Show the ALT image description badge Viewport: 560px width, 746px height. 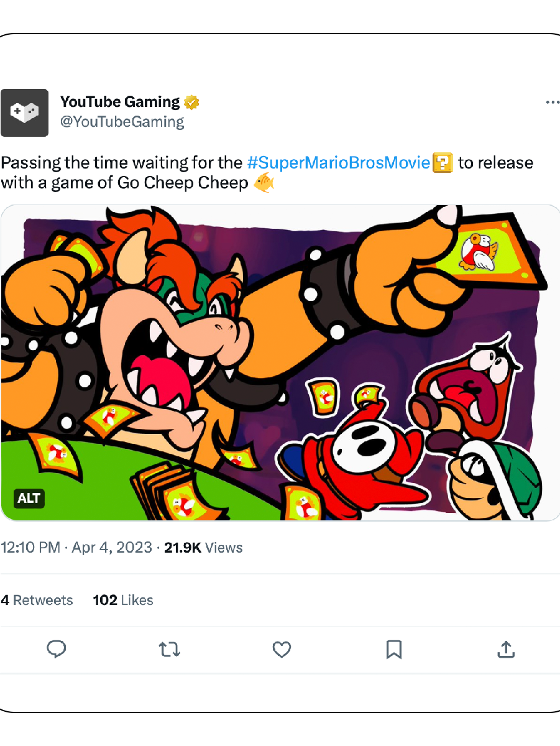(29, 498)
